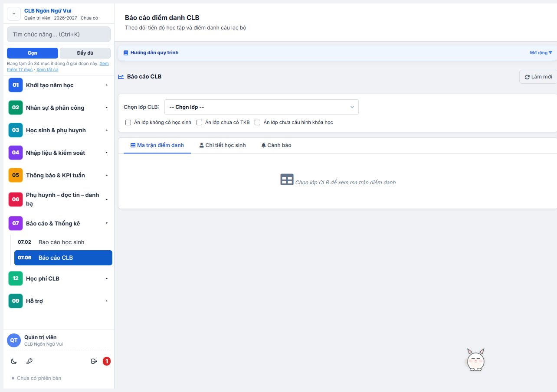Check Ẩn lớp chưa cấu hình khóa học
The image size is (557, 392).
258,123
